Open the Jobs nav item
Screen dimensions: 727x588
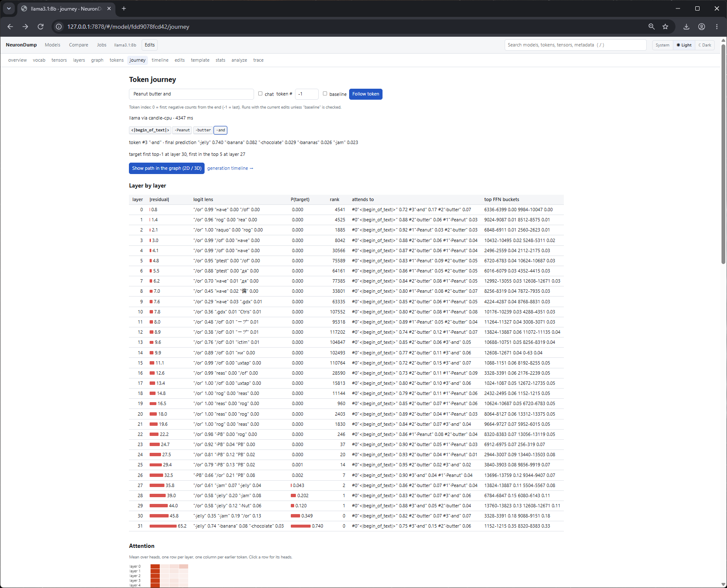click(x=101, y=45)
